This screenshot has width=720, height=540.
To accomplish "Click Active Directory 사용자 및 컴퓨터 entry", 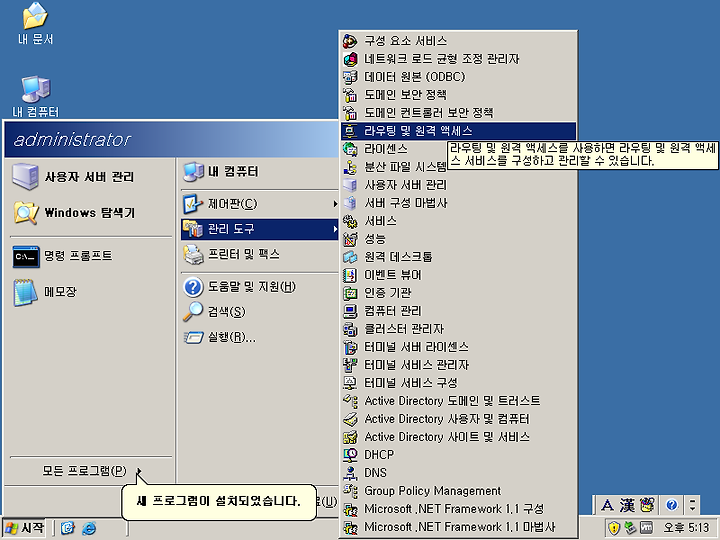I will (x=458, y=419).
